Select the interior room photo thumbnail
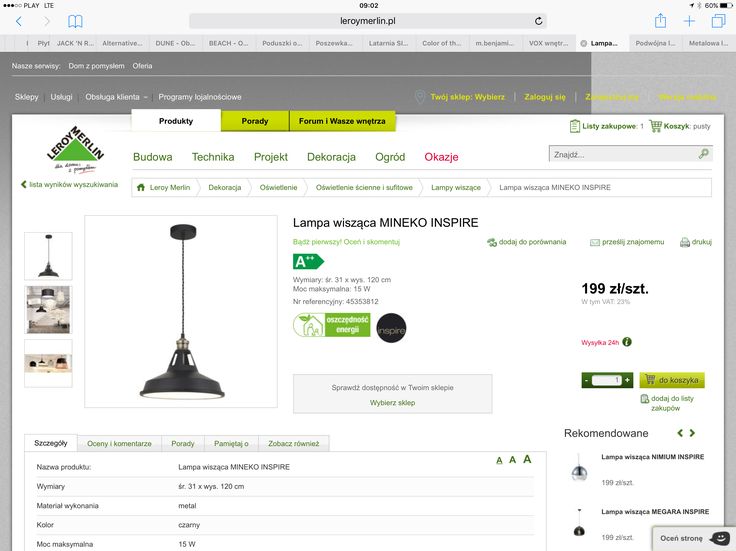The height and width of the screenshot is (551, 736). coord(48,310)
